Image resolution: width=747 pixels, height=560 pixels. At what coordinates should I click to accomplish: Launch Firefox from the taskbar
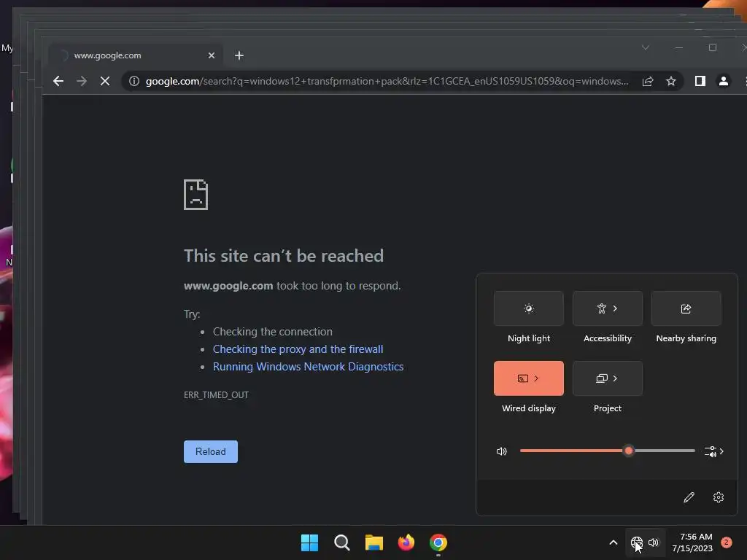click(406, 542)
